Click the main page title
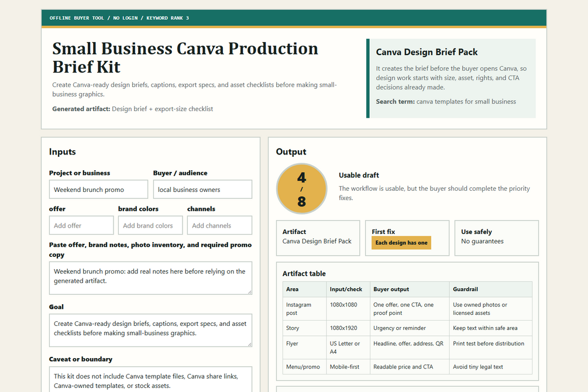The image size is (588, 392). click(x=185, y=58)
